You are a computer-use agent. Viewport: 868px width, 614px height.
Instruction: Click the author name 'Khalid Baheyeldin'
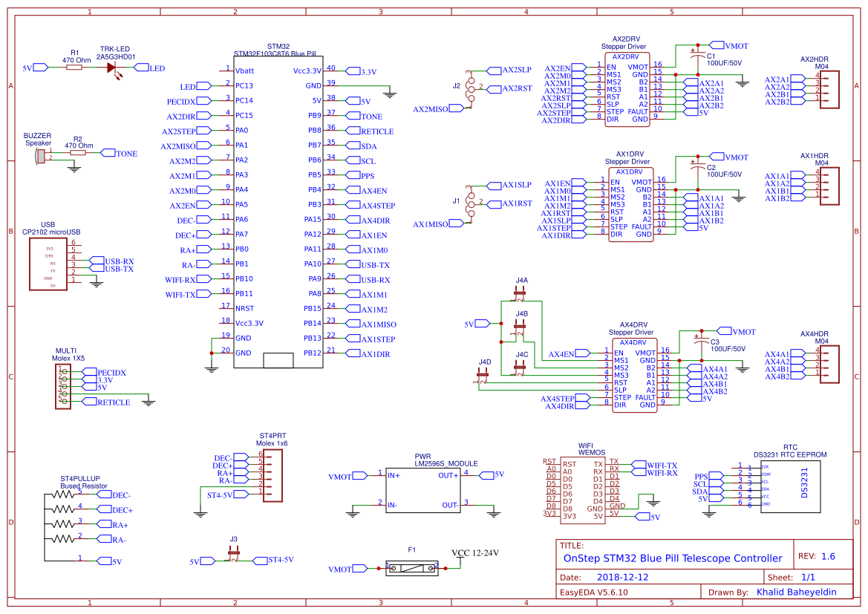796,592
